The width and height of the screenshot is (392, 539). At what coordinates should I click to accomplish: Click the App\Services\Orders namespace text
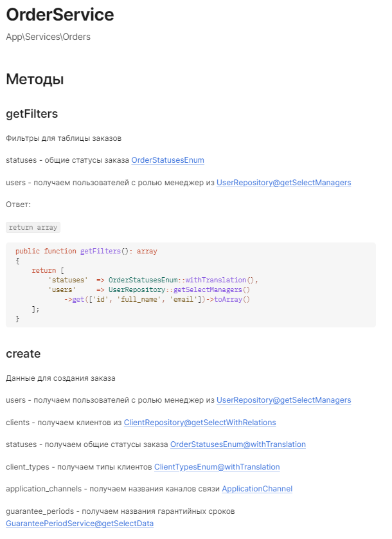click(x=48, y=37)
